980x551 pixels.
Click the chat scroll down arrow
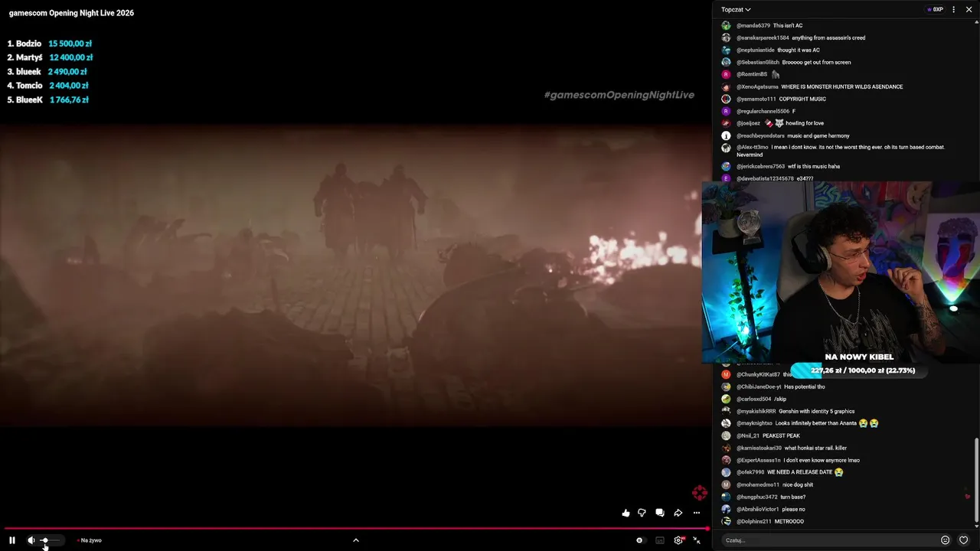tap(977, 528)
